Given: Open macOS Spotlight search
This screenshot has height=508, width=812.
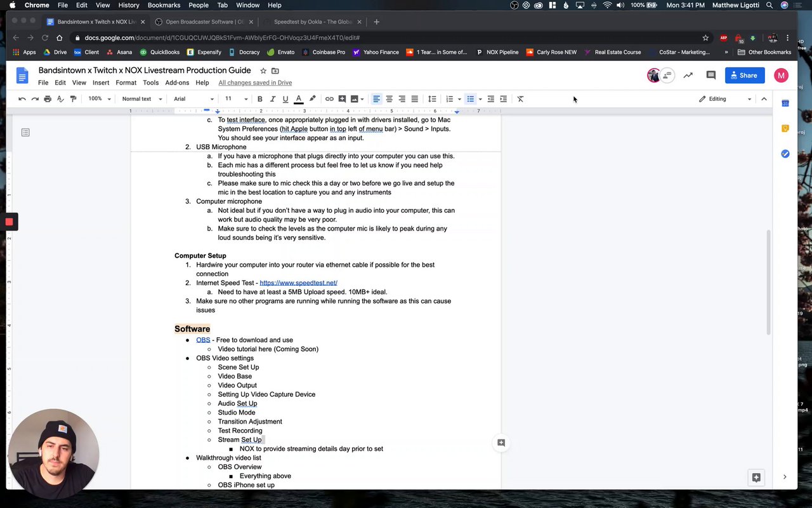Looking at the screenshot, I should pos(769,5).
